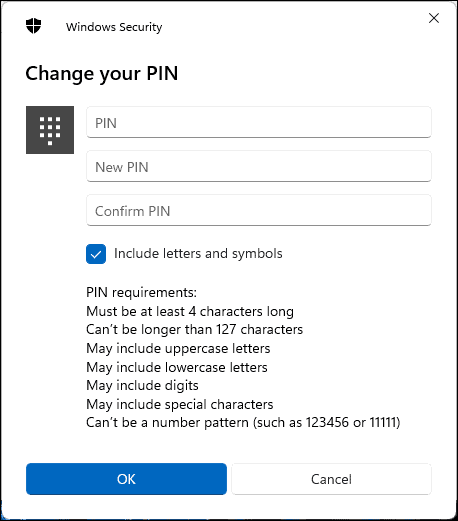458x521 pixels.
Task: Click the "PIN requirements:" label
Action: pyautogui.click(x=141, y=292)
